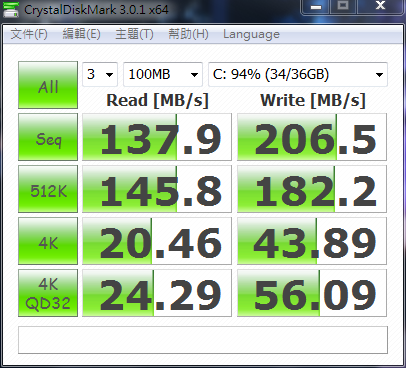Click the empty comment field at bottom
Screen dimensions: 406x368
(203, 340)
